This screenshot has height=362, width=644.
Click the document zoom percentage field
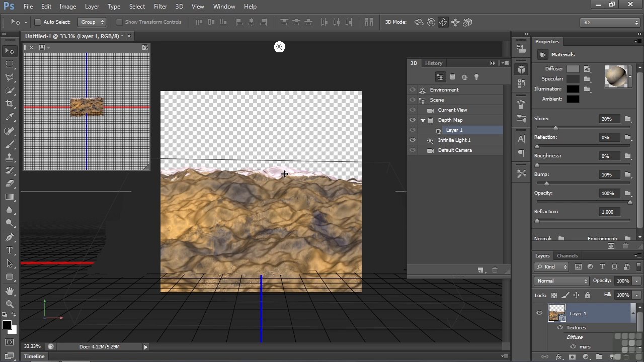point(32,346)
